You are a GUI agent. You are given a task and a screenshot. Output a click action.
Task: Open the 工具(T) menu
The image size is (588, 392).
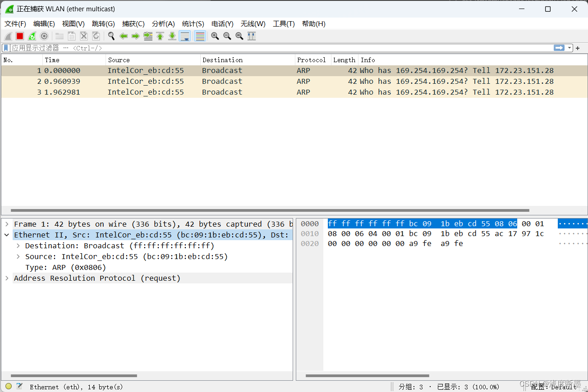[x=284, y=24]
